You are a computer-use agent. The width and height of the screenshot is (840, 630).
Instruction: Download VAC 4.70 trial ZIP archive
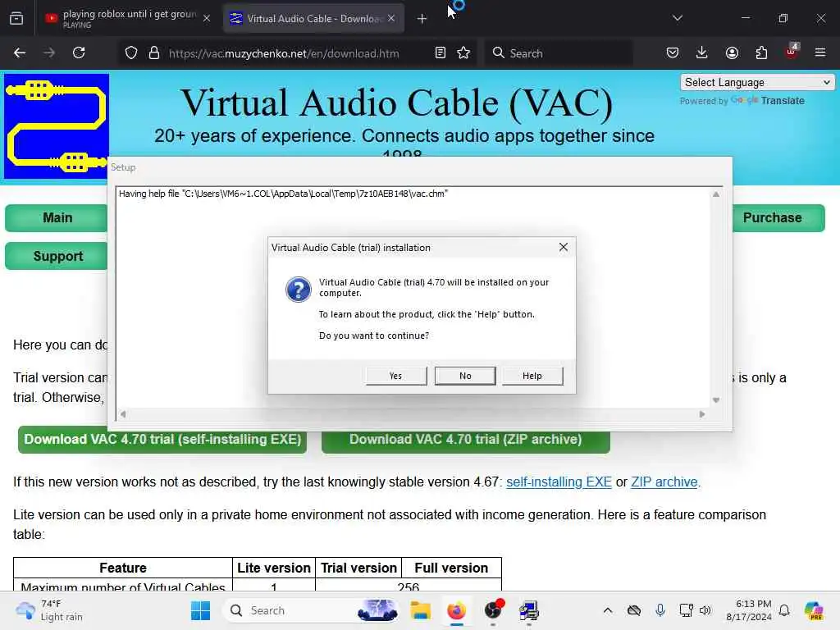[x=466, y=440]
